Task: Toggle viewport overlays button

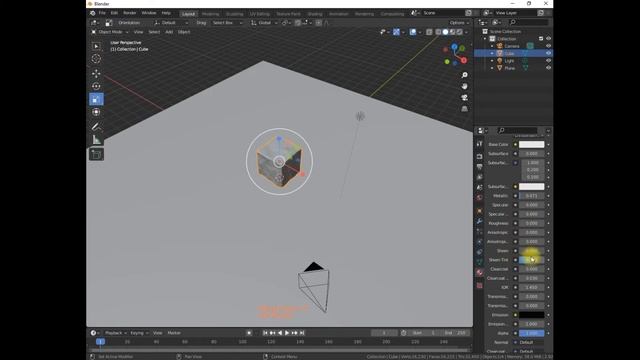Action: click(413, 32)
